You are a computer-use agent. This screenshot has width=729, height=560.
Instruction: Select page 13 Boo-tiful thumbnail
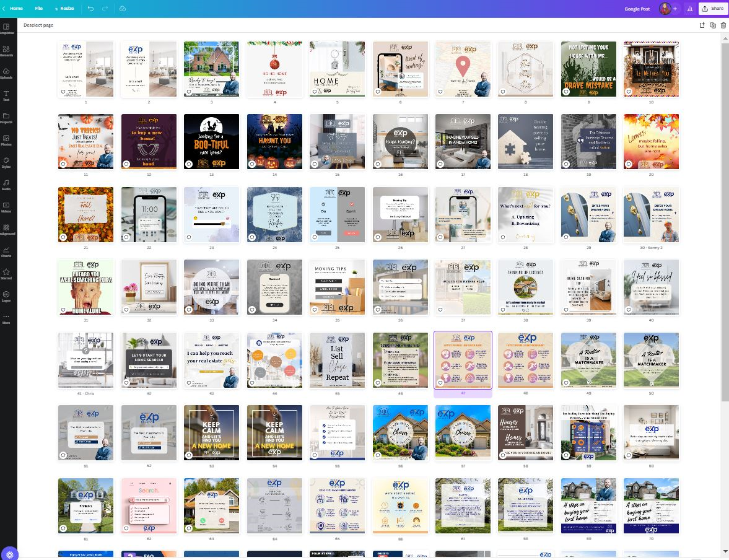tap(212, 141)
